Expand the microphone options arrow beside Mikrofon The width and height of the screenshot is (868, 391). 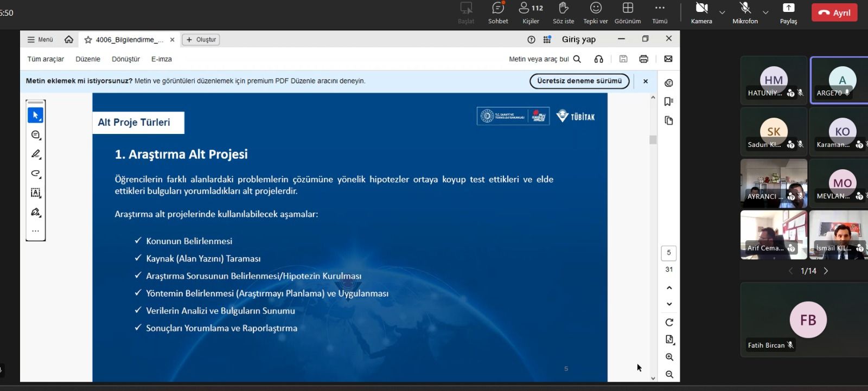click(x=765, y=12)
